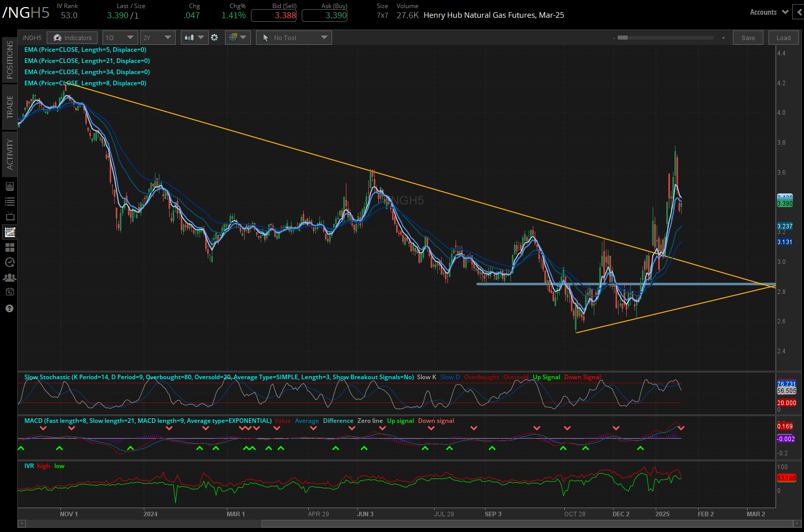Click the Indicators button
804x532 pixels.
pyautogui.click(x=72, y=38)
